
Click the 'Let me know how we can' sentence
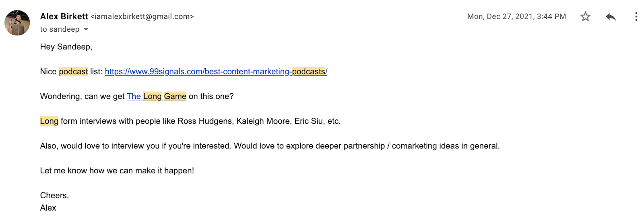(x=117, y=171)
